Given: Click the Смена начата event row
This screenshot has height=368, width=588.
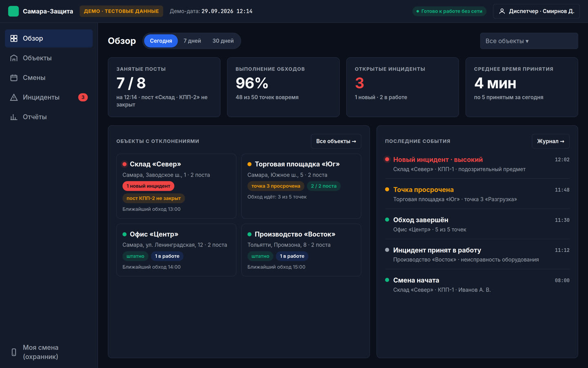Looking at the screenshot, I should [x=477, y=285].
